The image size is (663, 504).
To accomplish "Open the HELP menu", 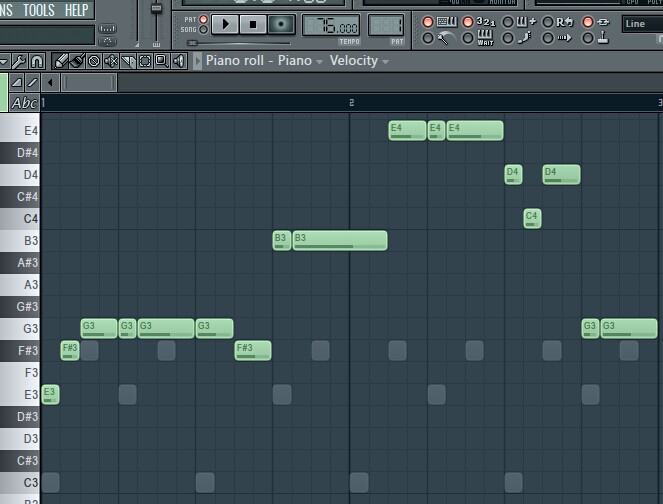I will (77, 10).
